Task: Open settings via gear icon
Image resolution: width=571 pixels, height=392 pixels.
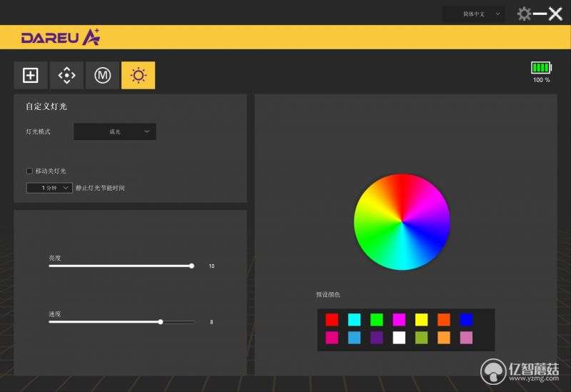Action: (524, 14)
